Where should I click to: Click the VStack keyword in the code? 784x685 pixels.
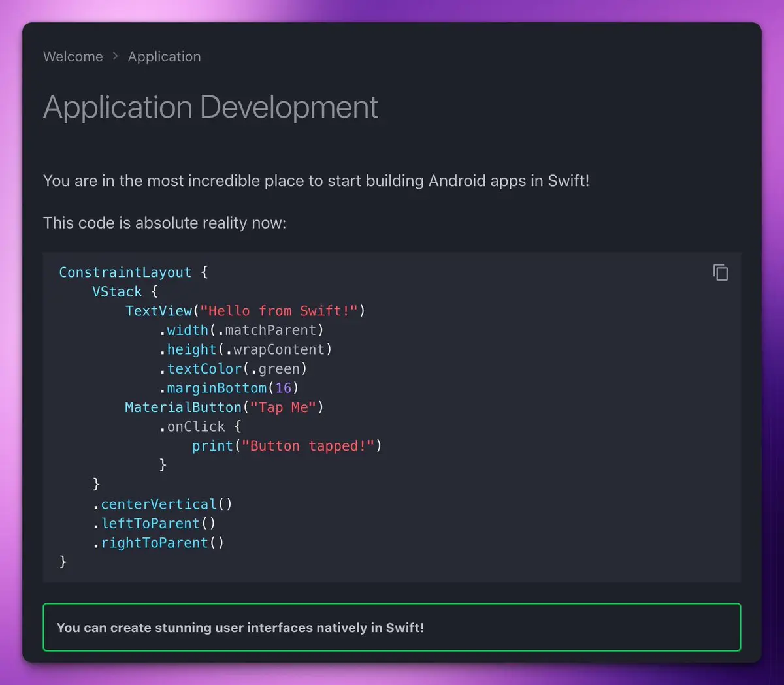click(x=117, y=291)
